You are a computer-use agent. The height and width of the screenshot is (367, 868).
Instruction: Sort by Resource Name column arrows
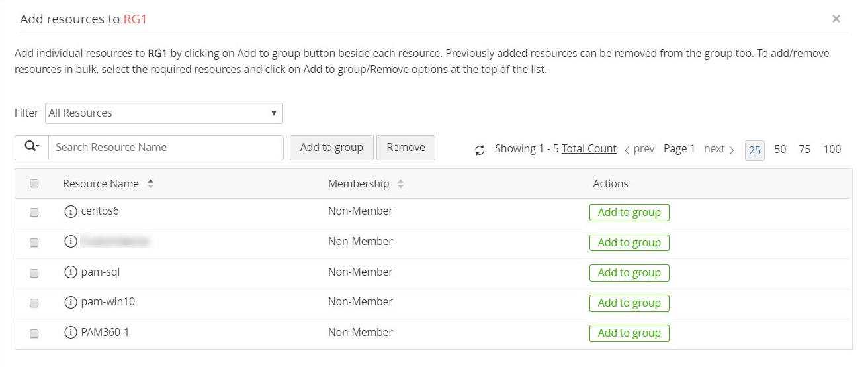pyautogui.click(x=150, y=184)
